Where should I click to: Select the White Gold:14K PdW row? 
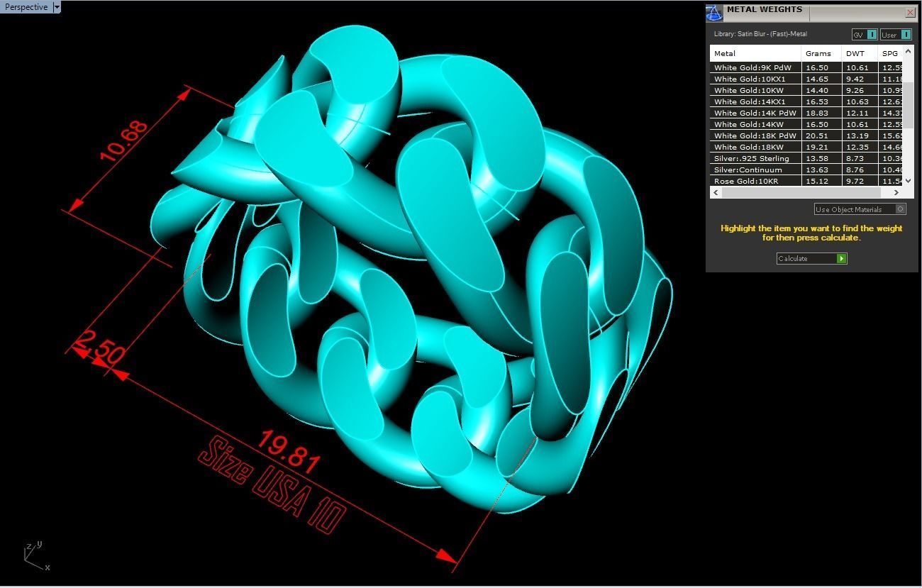806,113
